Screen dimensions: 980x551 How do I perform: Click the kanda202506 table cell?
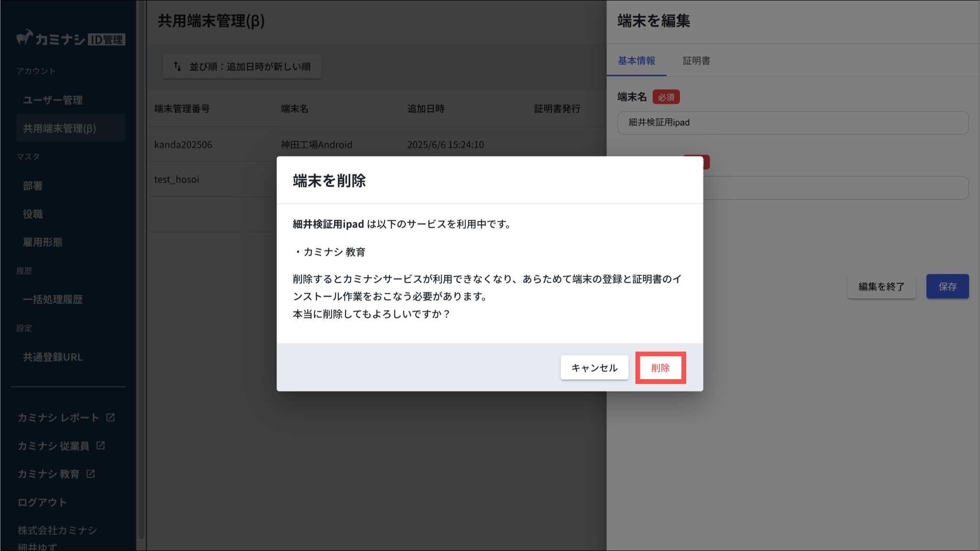(x=183, y=145)
